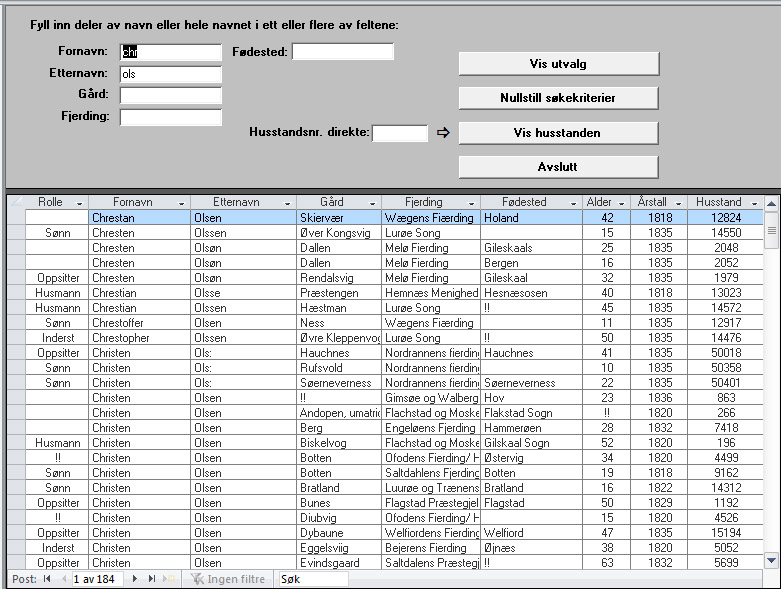Screen dimensions: 781x589
Task: Click the select-all corner of the datasheet
Action: (x=15, y=202)
